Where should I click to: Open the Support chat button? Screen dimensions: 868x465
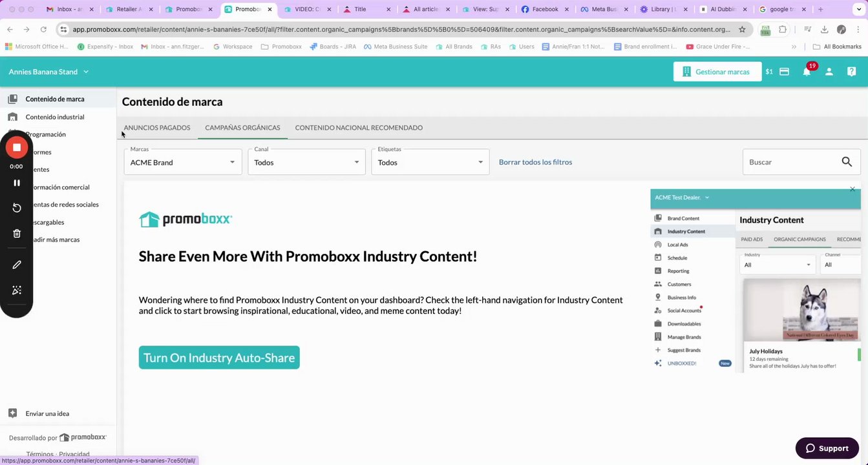827,448
